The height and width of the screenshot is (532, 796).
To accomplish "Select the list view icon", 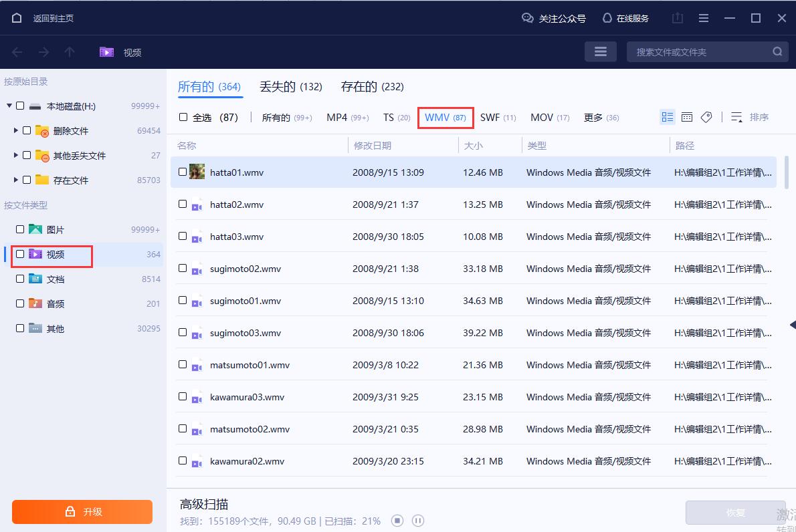I will pos(687,116).
